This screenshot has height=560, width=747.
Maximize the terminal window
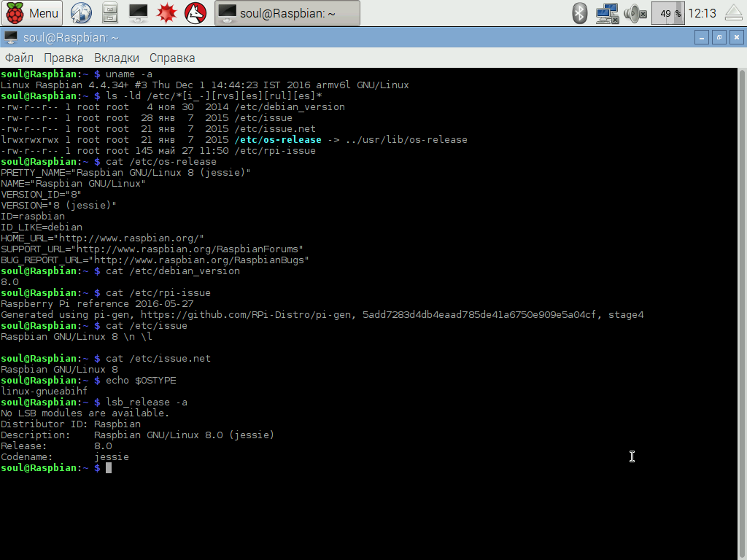[x=719, y=37]
